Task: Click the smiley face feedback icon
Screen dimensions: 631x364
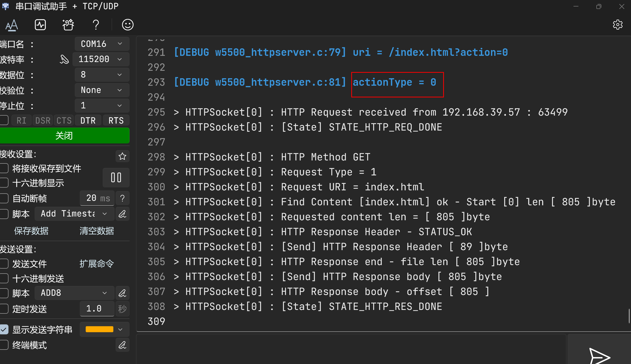Action: pyautogui.click(x=128, y=25)
